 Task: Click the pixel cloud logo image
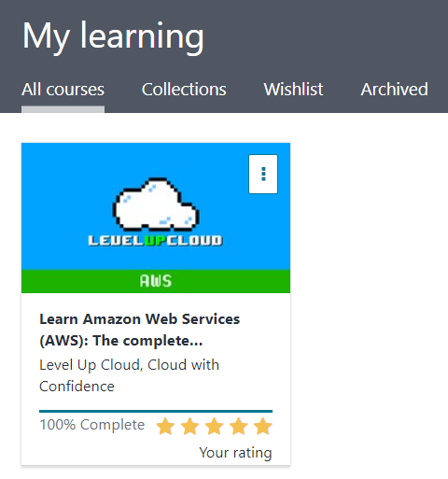click(x=156, y=204)
